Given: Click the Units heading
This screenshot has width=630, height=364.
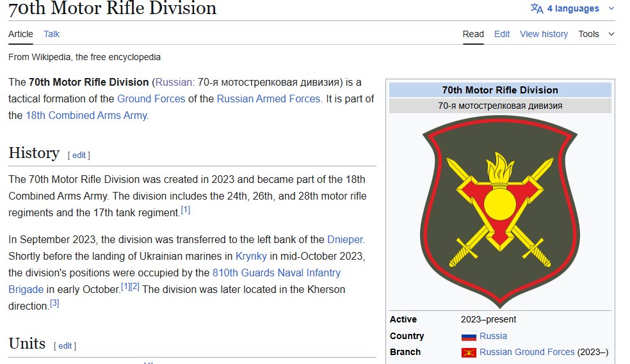Looking at the screenshot, I should click(x=27, y=344).
